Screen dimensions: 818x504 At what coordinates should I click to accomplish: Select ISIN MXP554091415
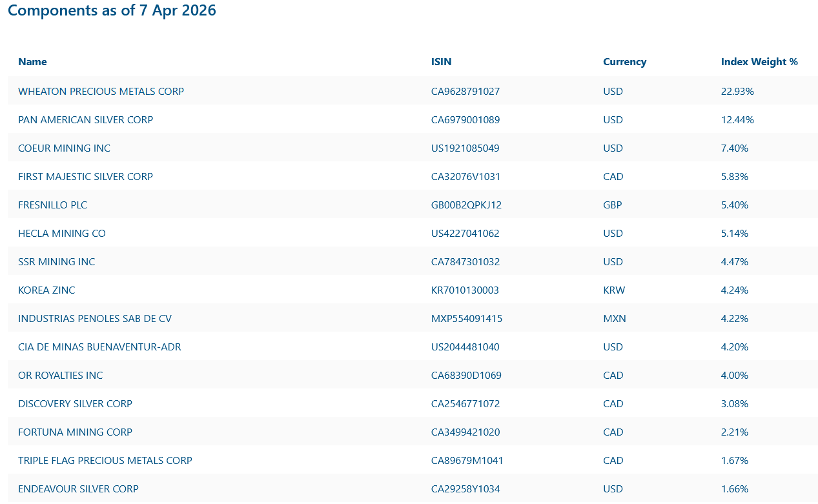(467, 319)
